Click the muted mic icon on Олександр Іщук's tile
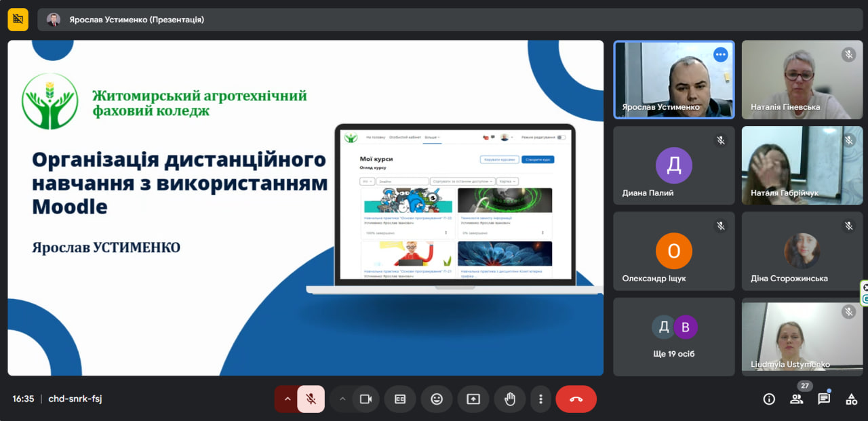 click(x=721, y=226)
